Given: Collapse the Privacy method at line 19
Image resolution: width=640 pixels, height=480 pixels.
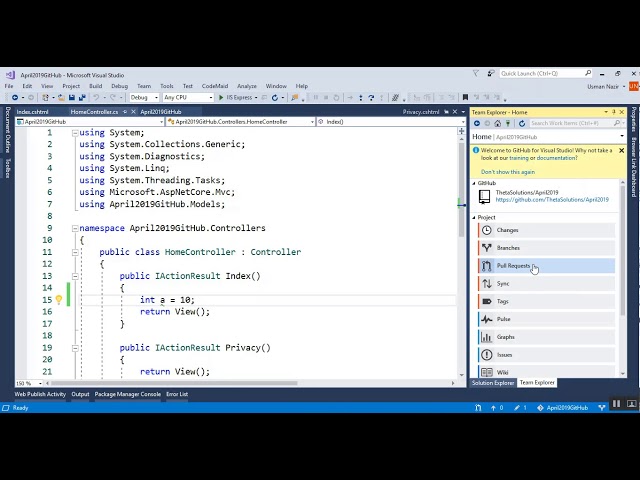Looking at the screenshot, I should pos(75,348).
